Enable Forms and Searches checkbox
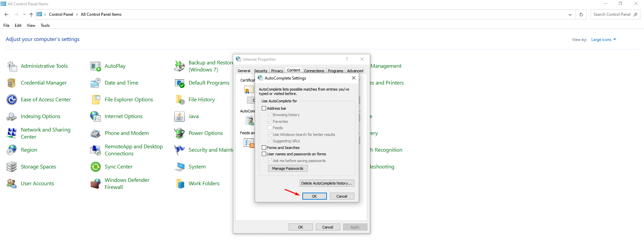Screen dimensions: 644x252 coord(264,148)
